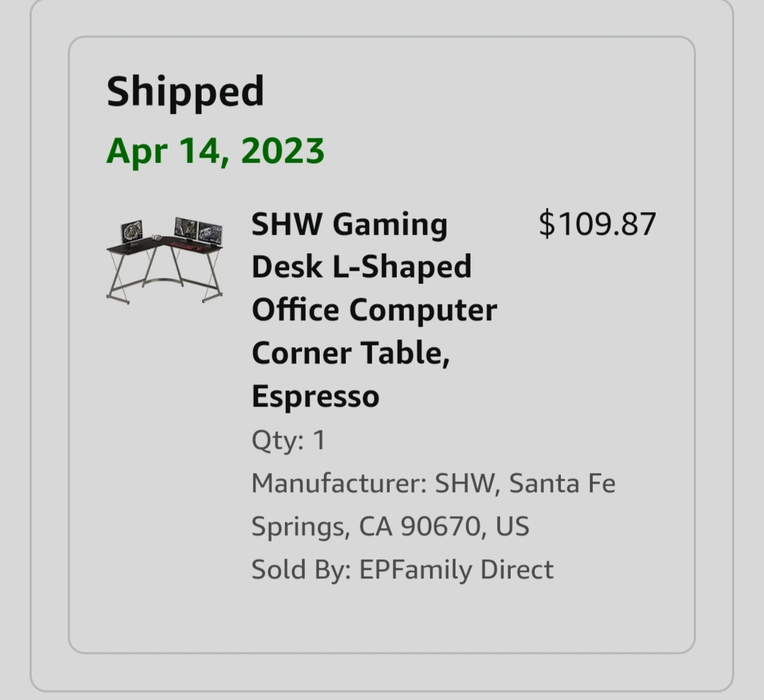Viewport: 764px width, 700px height.
Task: Click the green Apr 14, 2023 date
Action: click(215, 151)
